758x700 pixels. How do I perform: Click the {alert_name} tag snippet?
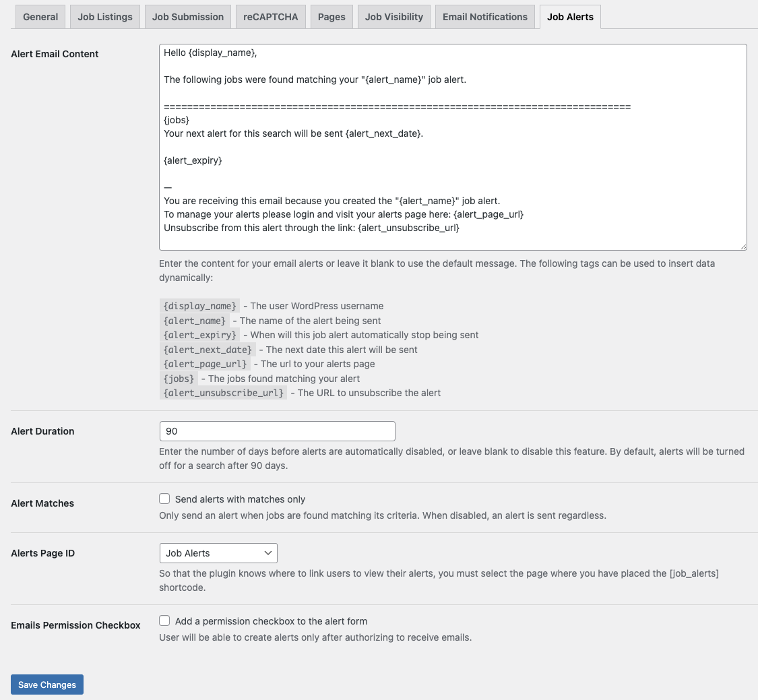[194, 320]
